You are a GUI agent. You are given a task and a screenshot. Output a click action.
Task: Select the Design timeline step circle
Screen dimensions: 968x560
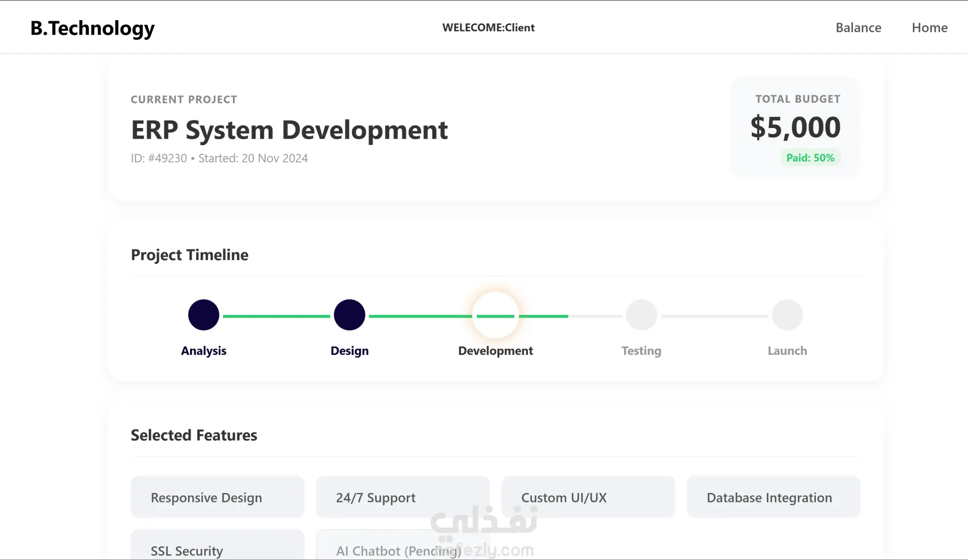349,315
